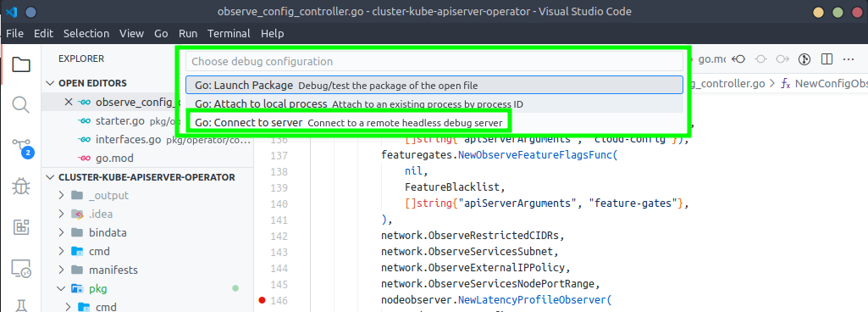Image resolution: width=868 pixels, height=312 pixels.
Task: Open the Search view in activity bar
Action: [x=20, y=105]
